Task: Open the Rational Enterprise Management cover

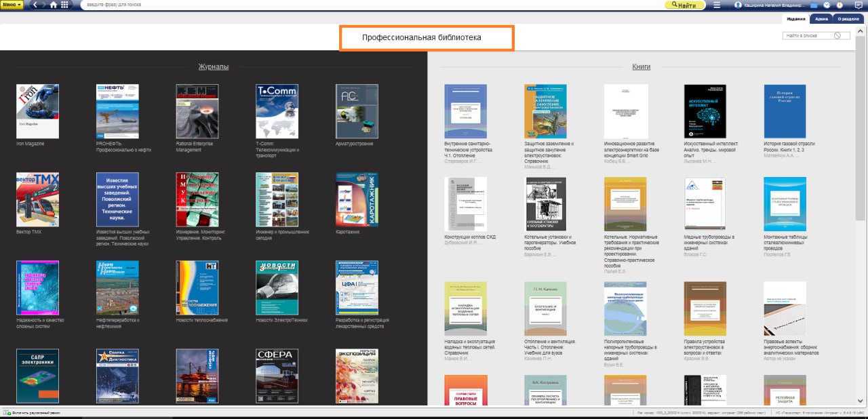Action: click(x=197, y=111)
